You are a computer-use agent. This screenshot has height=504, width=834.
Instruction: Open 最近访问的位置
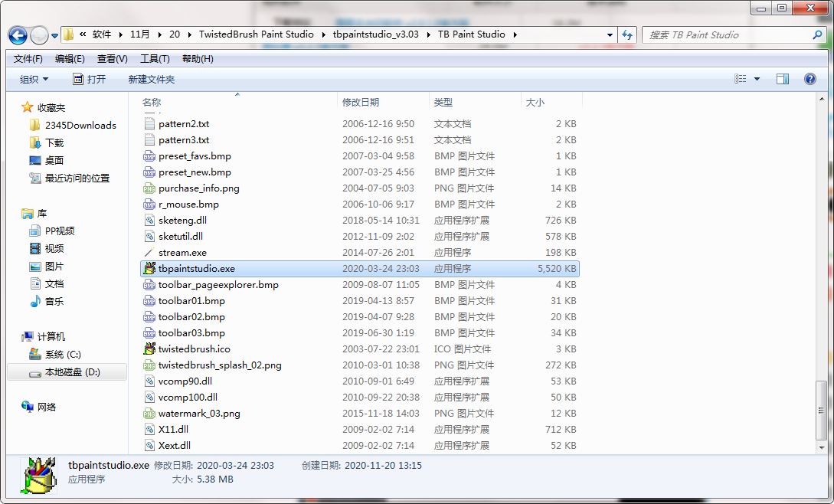click(x=77, y=178)
